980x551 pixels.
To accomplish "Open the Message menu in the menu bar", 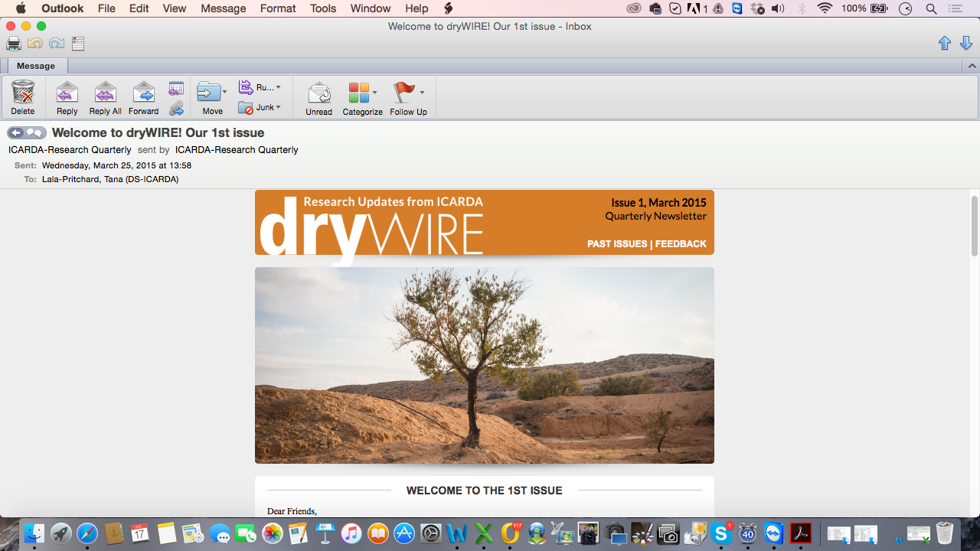I will 224,8.
